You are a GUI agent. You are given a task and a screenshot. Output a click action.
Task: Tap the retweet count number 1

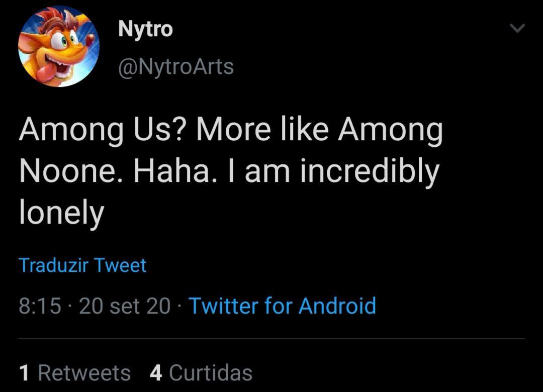point(24,373)
